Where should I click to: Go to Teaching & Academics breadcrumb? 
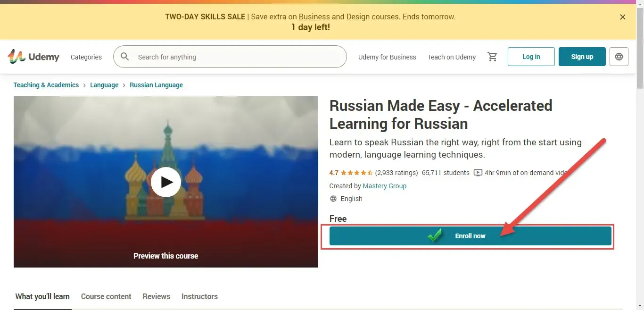(x=46, y=85)
